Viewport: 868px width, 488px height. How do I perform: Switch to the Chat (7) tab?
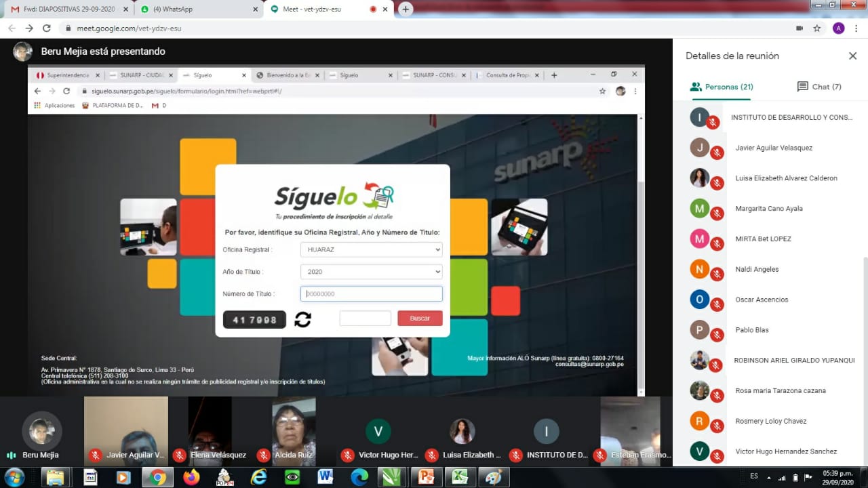coord(819,87)
